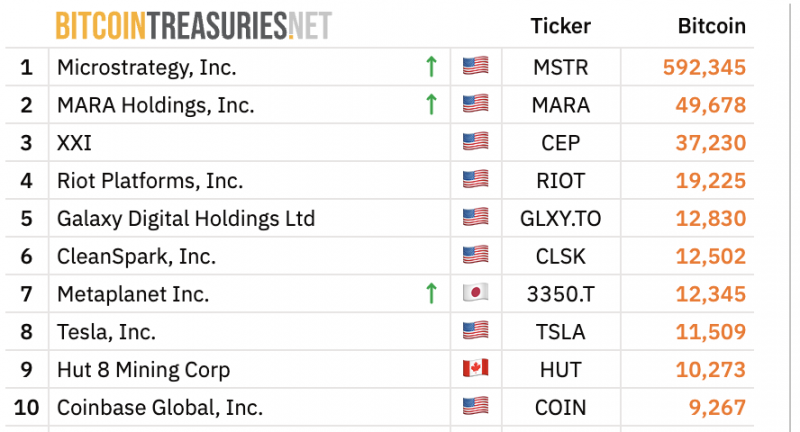The image size is (800, 432).
Task: Open Galaxy Digital Holdings Ltd entry
Action: [x=186, y=219]
